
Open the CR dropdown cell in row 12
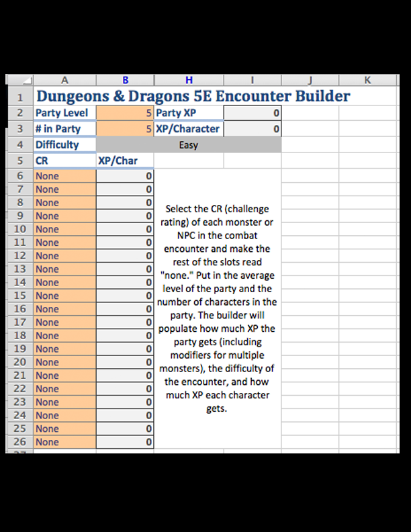[64, 256]
